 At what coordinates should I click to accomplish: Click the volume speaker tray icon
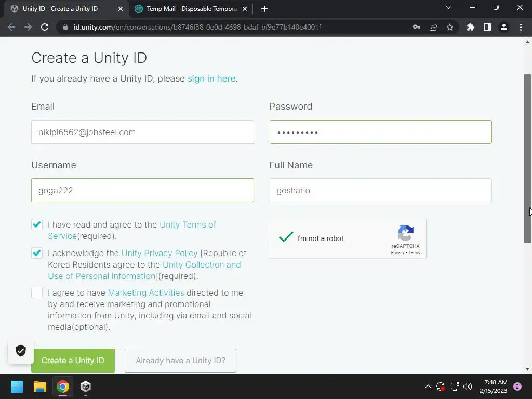pyautogui.click(x=468, y=387)
